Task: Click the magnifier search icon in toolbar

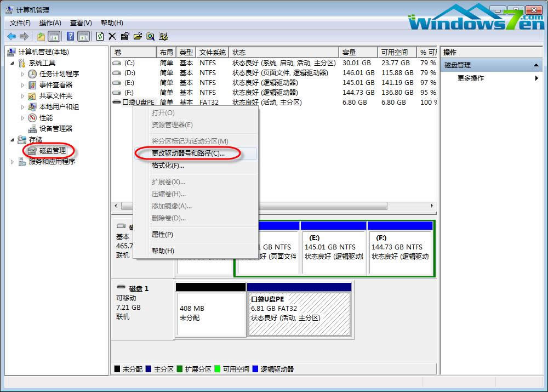Action: click(150, 36)
